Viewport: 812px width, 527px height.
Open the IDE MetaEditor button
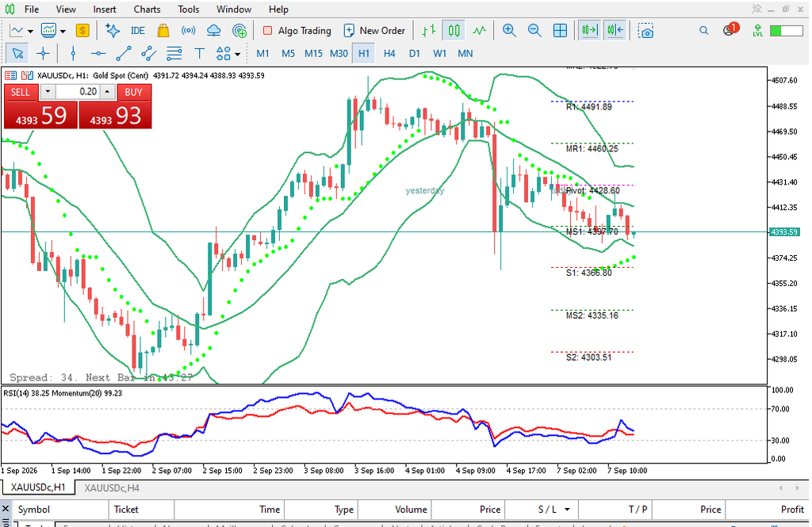pos(138,31)
